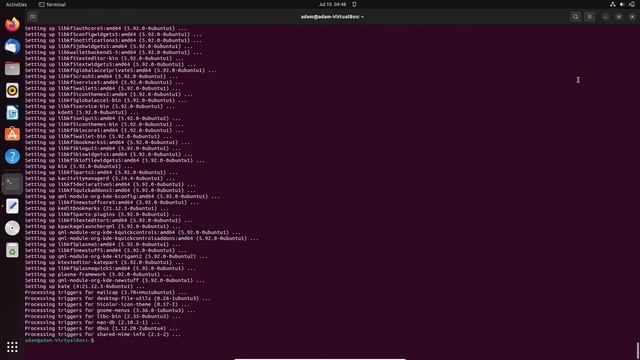Select the Terminal icon in the dock
640x360 pixels.
(x=12, y=184)
